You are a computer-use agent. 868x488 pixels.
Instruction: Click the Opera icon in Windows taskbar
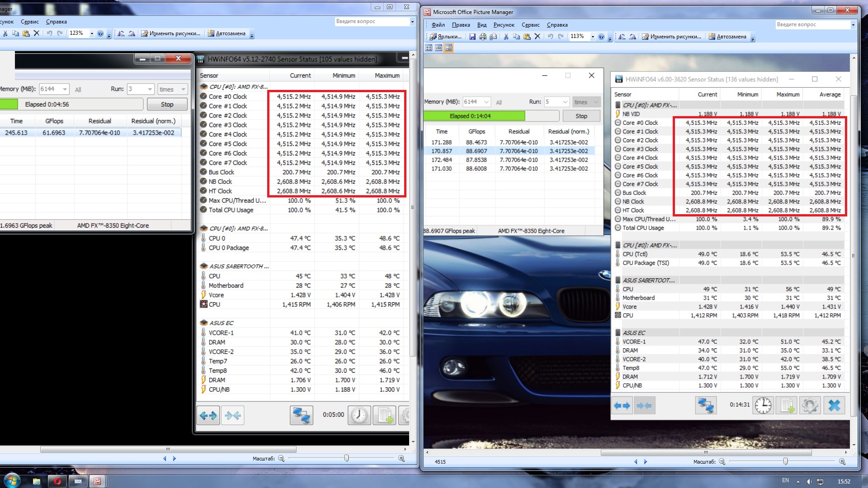57,481
